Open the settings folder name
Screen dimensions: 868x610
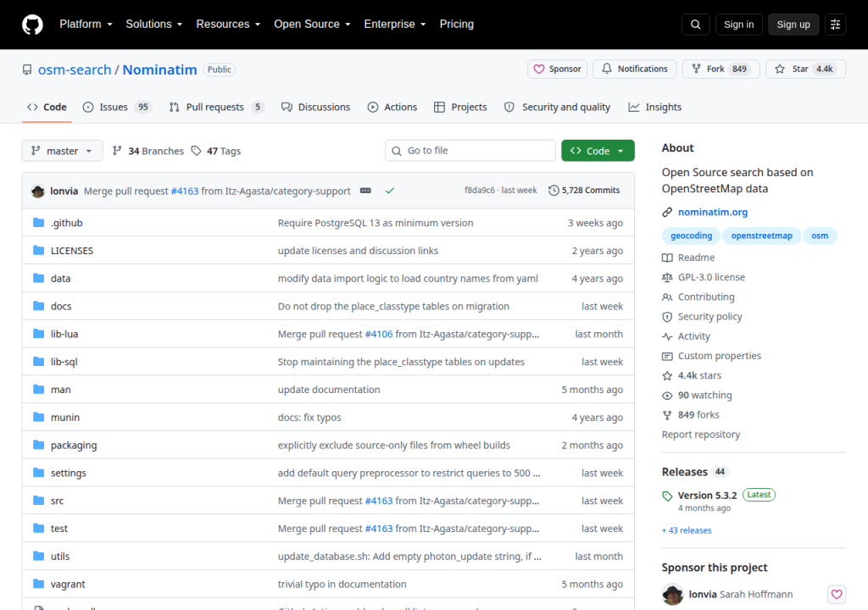tap(69, 473)
